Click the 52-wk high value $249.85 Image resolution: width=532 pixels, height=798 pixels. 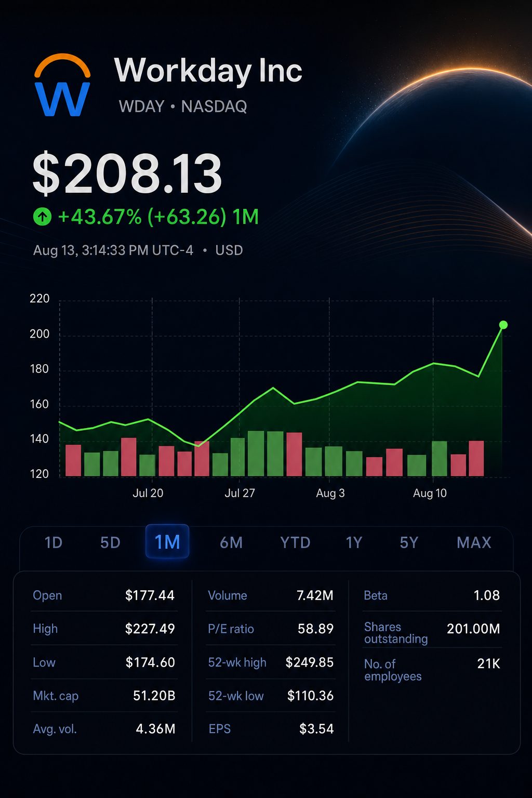(x=310, y=662)
